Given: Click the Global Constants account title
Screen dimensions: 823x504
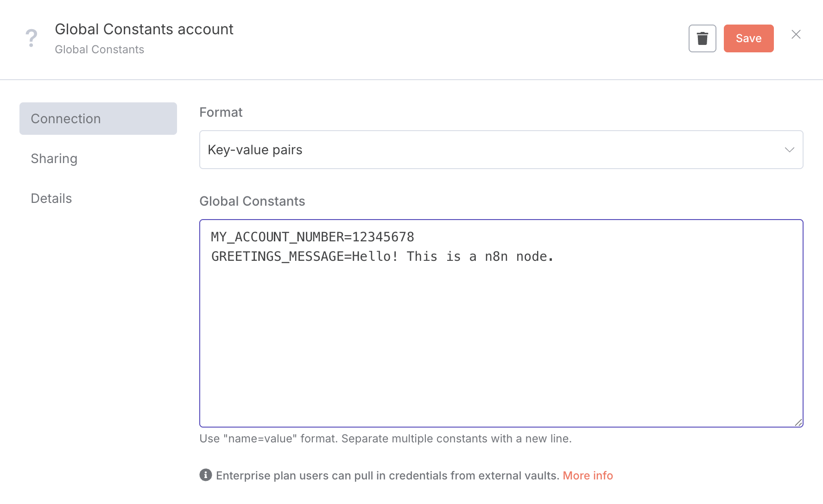Looking at the screenshot, I should pyautogui.click(x=144, y=29).
